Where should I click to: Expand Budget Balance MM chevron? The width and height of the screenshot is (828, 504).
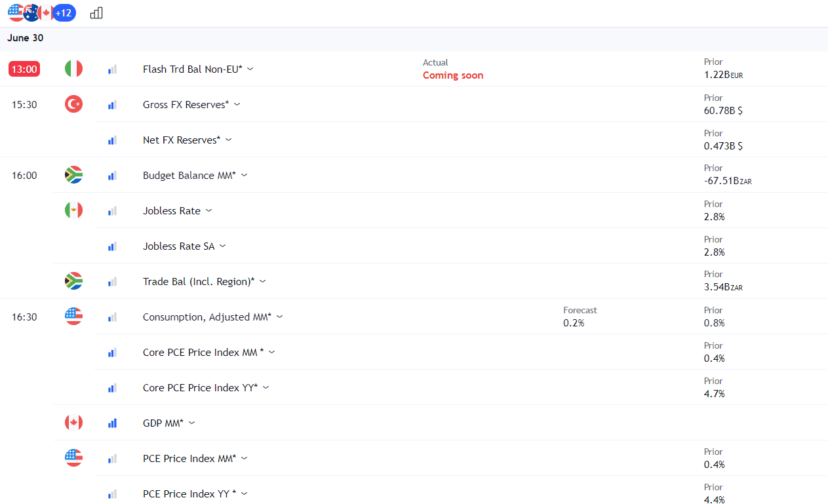pos(244,175)
